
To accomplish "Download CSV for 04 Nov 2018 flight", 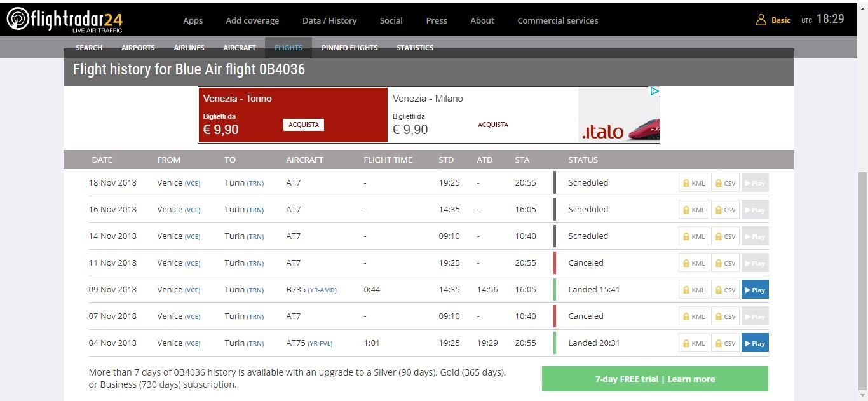I will 725,343.
